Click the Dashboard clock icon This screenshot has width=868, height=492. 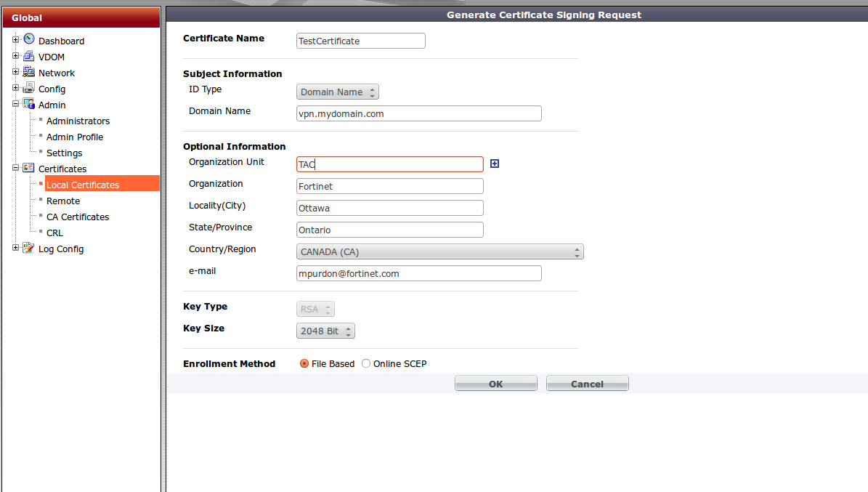[29, 39]
